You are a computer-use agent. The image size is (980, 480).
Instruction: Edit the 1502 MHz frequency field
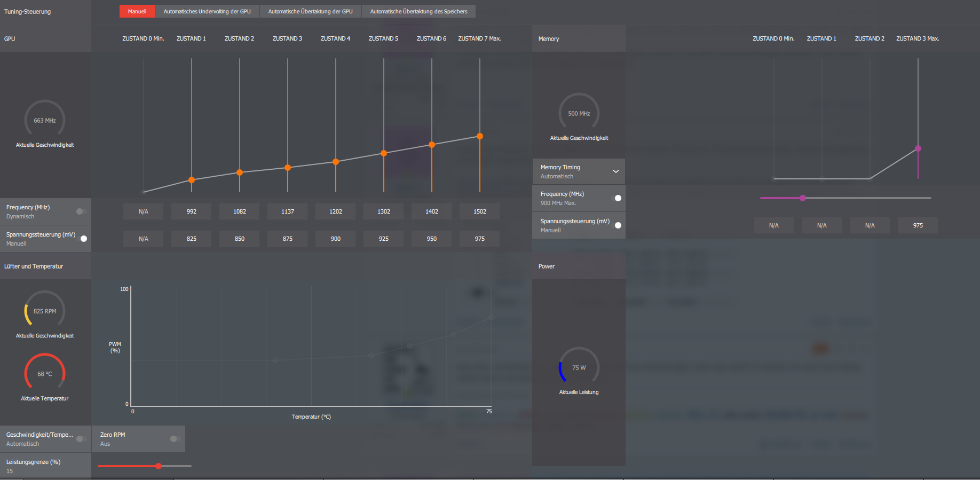pos(480,211)
